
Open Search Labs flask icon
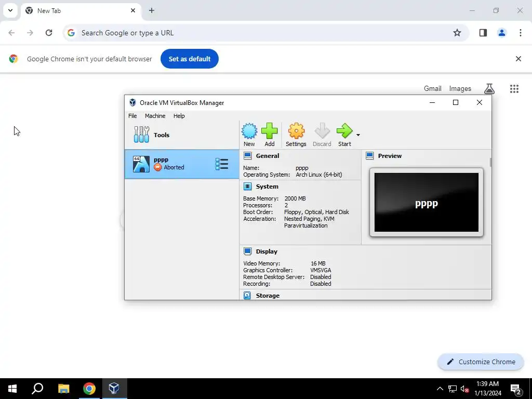point(489,88)
